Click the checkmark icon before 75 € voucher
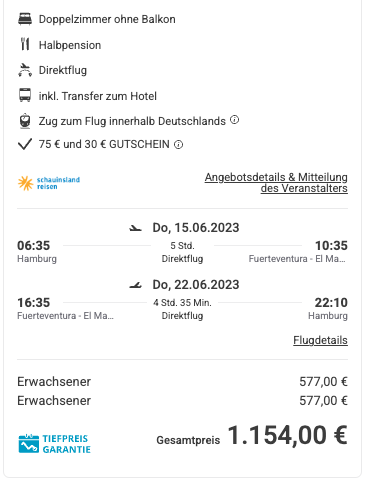The width and height of the screenshot is (365, 478). point(25,144)
